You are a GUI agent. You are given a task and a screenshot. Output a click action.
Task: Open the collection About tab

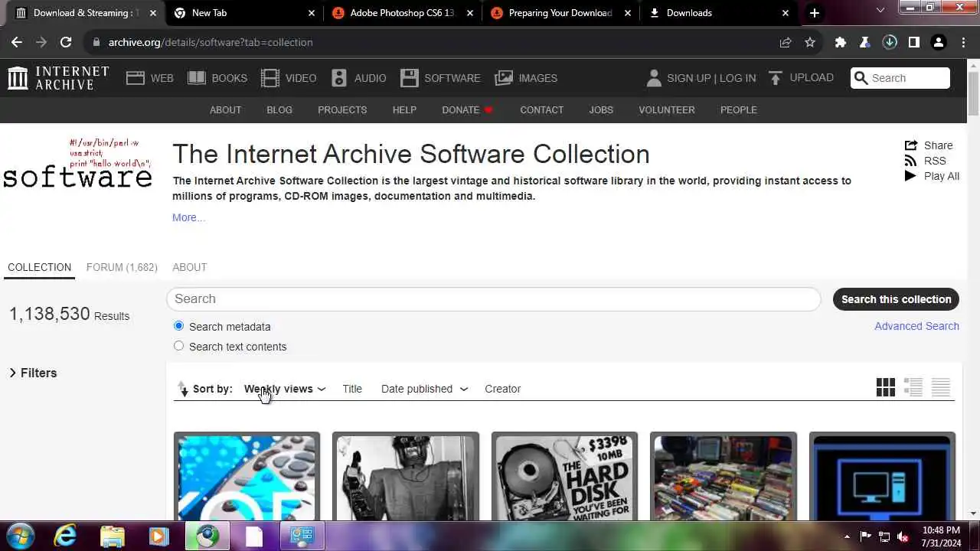click(x=190, y=267)
